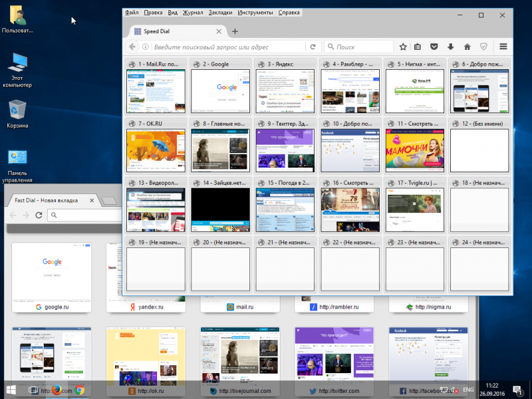The height and width of the screenshot is (399, 532).
Task: Select the Пользователь folder desktop icon
Action: coord(17,19)
